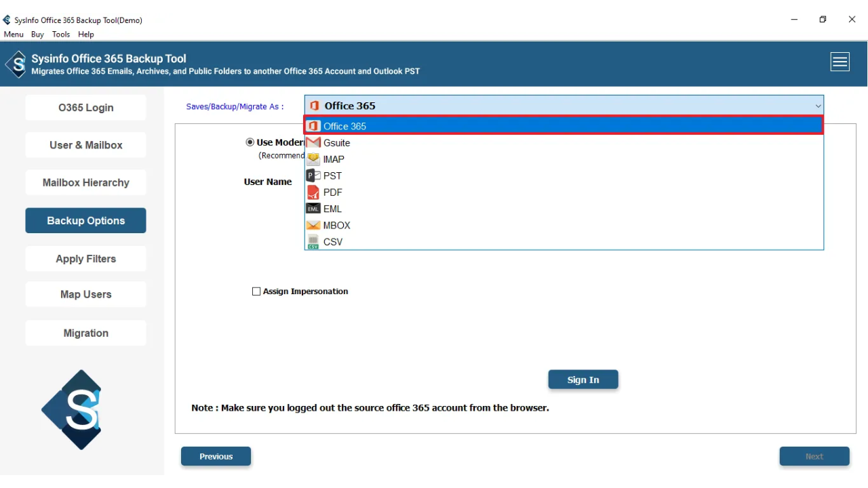The image size is (868, 488).
Task: Click the large Sysinfo logo in sidebar
Action: click(72, 409)
